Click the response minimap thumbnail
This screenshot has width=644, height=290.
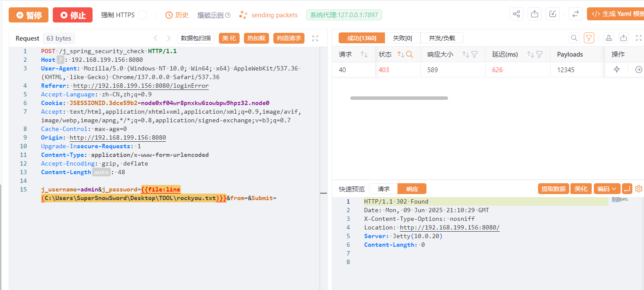(x=619, y=199)
